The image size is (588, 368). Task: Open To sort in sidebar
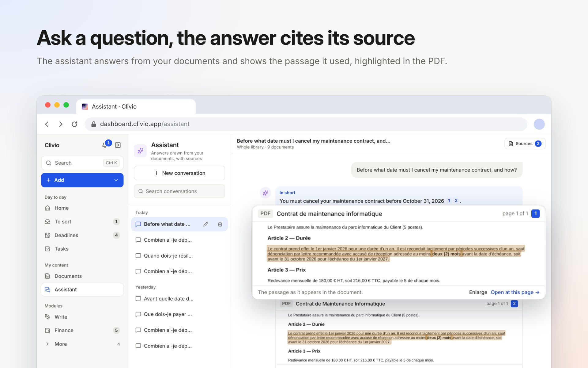coord(82,221)
